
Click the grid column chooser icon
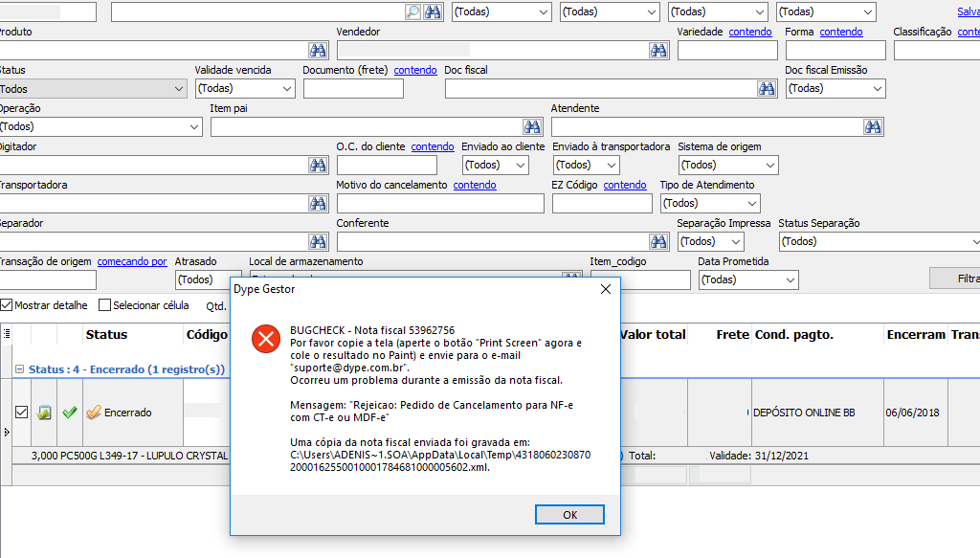[7, 334]
